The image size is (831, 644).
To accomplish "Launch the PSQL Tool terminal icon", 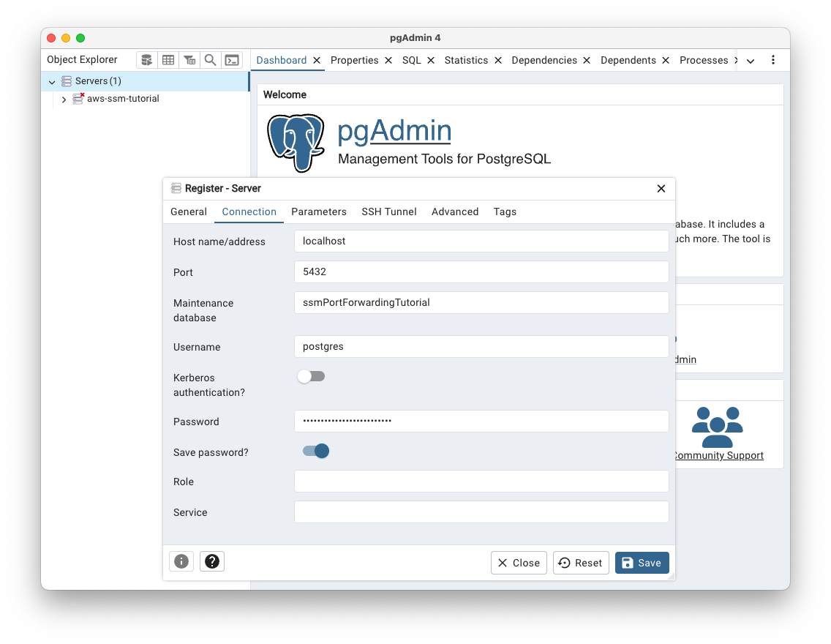I will point(232,60).
